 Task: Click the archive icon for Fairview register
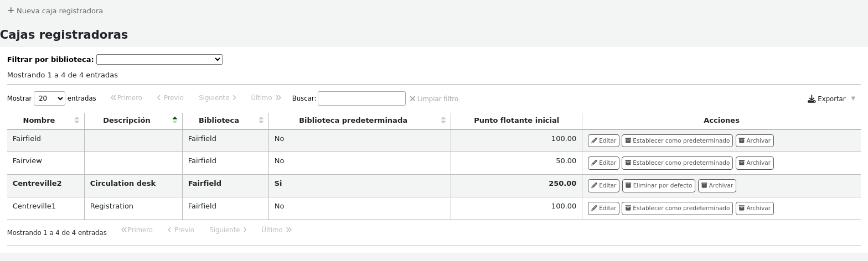pos(741,163)
